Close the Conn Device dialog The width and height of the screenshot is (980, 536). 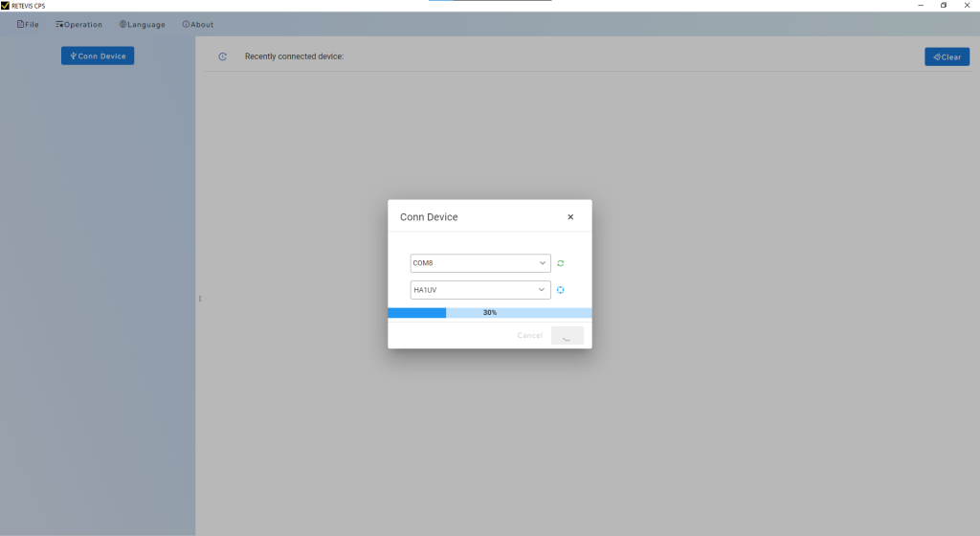pyautogui.click(x=570, y=216)
